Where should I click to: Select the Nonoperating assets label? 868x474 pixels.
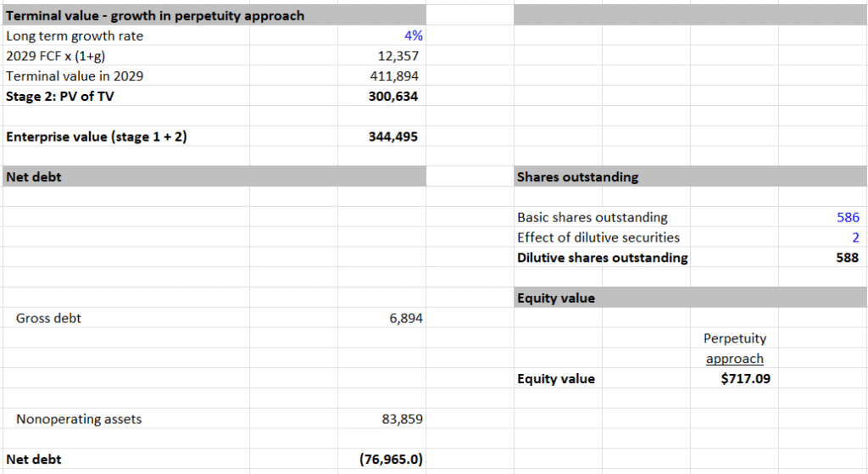pos(79,419)
